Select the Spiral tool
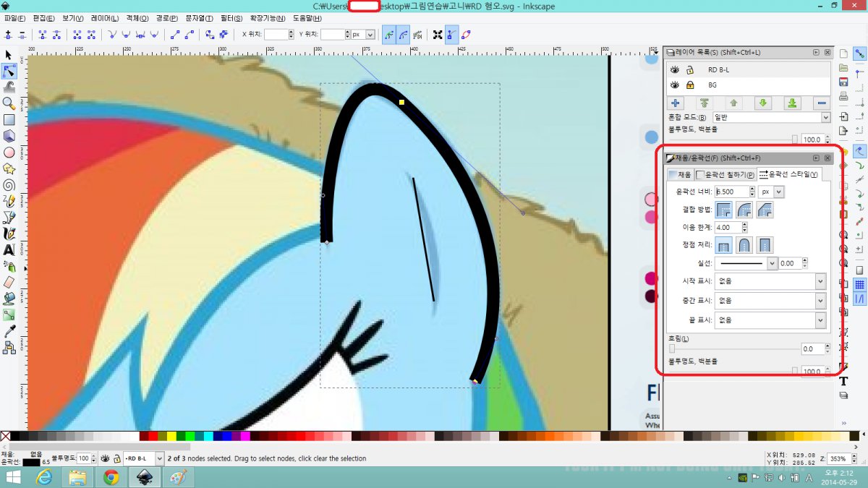This screenshot has width=868, height=488. point(9,184)
